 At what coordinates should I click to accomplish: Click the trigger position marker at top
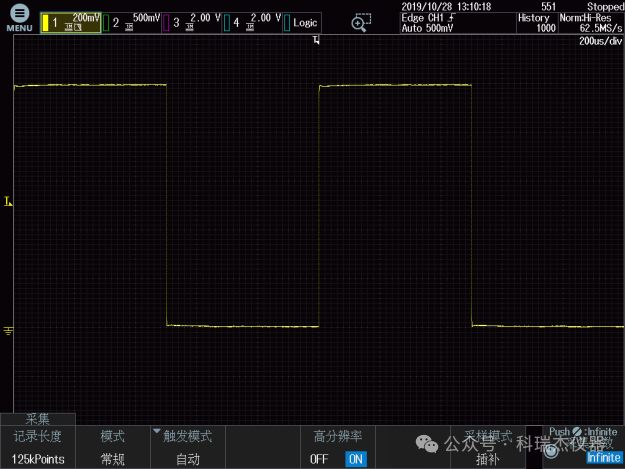tap(316, 39)
